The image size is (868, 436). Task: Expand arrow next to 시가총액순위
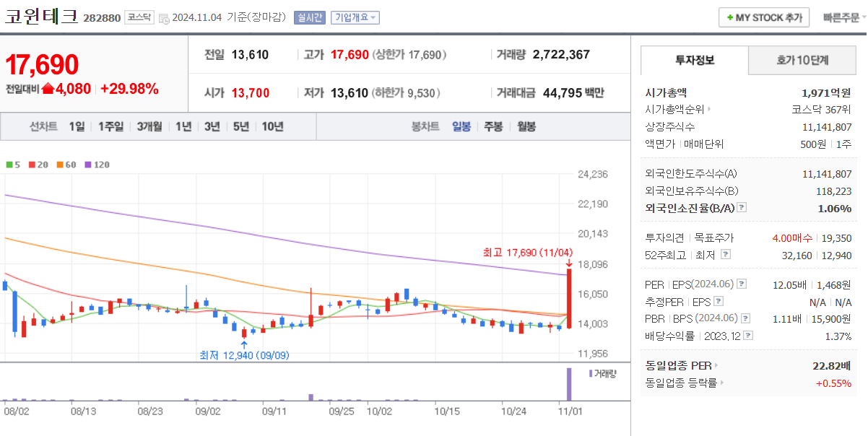coord(709,110)
